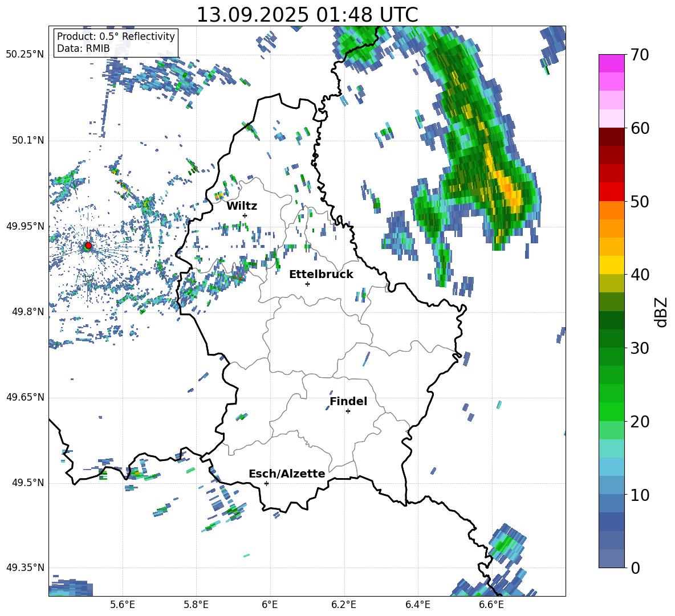Click the 20 dBZ colorbar tick label

(x=640, y=422)
